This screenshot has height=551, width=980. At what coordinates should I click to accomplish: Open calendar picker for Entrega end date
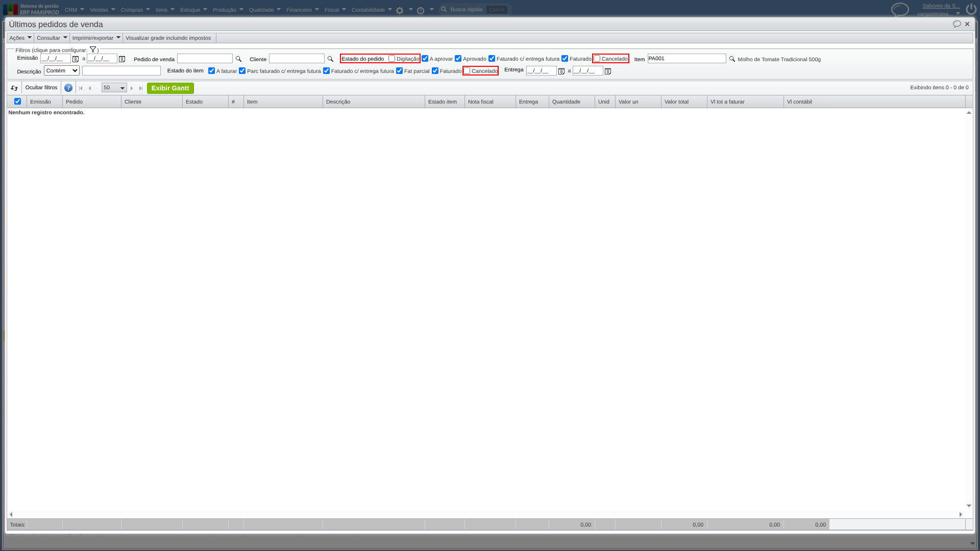(x=608, y=71)
